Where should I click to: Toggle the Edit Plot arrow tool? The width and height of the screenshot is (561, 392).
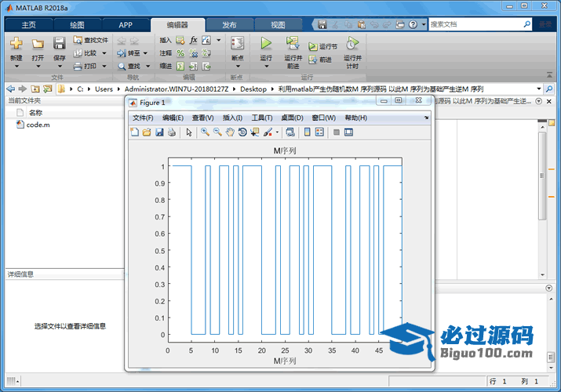click(189, 132)
